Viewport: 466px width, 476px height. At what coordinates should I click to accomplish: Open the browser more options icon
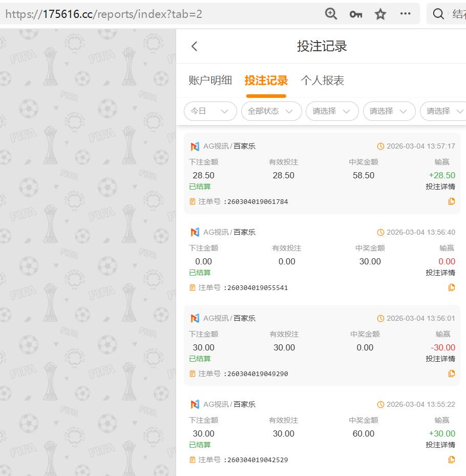406,14
